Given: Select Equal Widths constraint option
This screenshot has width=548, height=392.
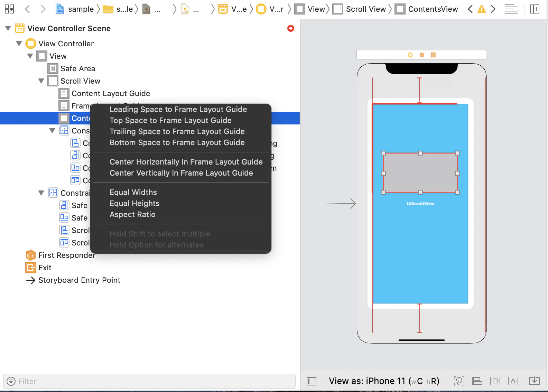Looking at the screenshot, I should (133, 192).
